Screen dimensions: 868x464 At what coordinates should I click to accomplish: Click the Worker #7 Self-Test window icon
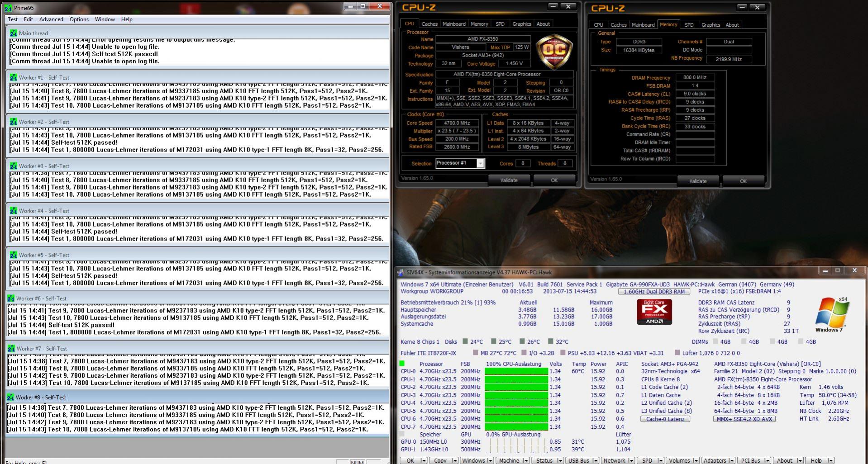pos(11,349)
